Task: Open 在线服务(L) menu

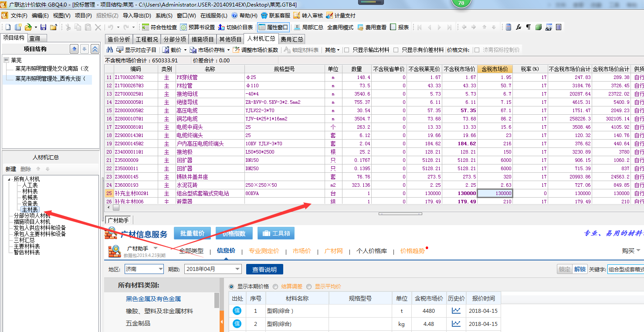Action: [x=214, y=15]
